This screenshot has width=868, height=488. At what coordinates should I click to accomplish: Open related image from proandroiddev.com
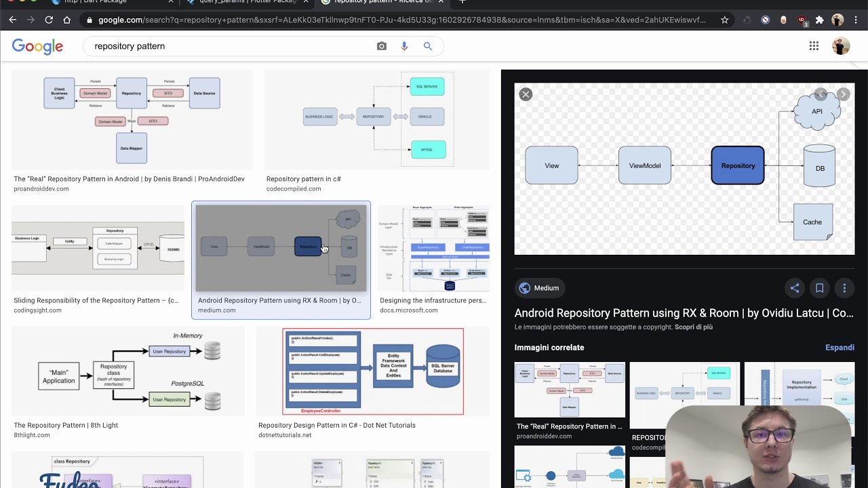coord(570,390)
